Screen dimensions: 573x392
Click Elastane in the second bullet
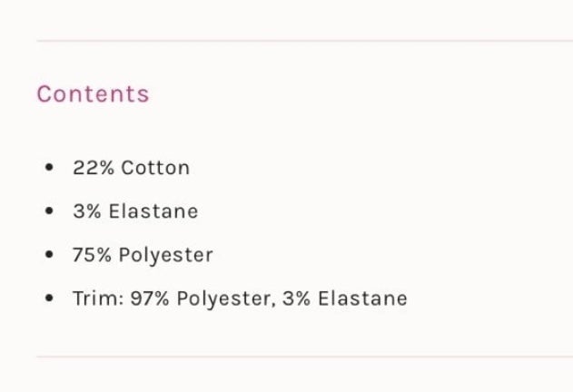pos(153,211)
